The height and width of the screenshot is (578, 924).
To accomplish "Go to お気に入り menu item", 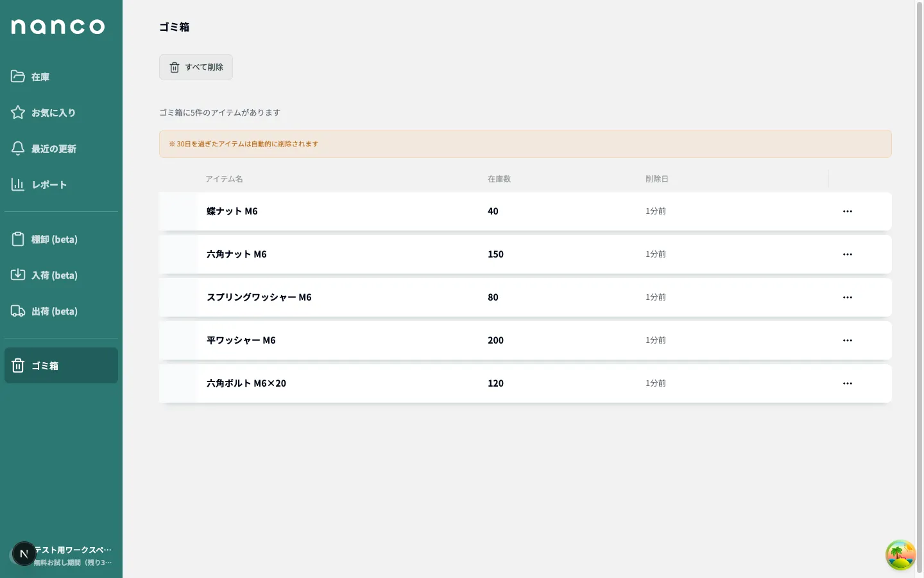I will tap(61, 112).
